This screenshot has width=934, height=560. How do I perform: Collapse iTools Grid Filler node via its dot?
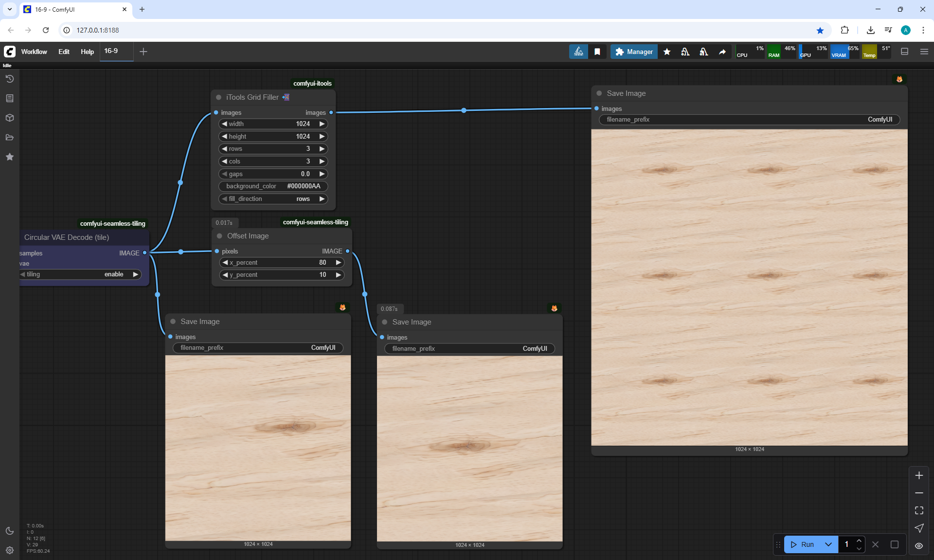[x=218, y=97]
